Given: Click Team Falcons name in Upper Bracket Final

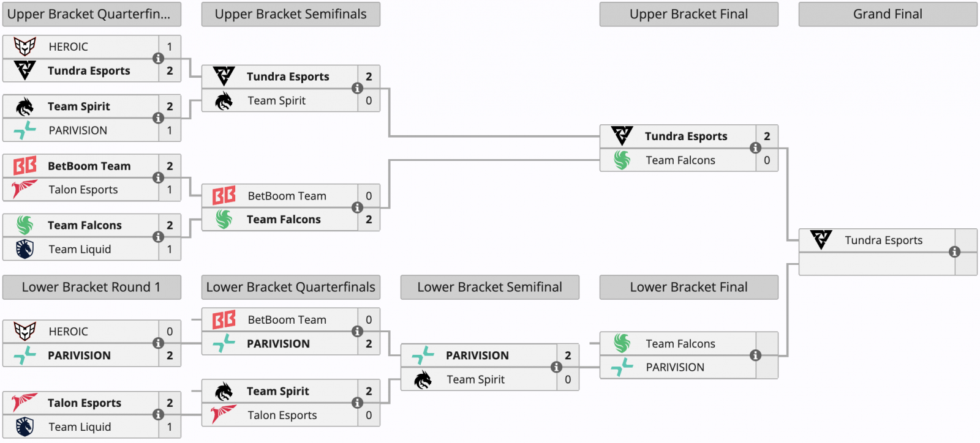Looking at the screenshot, I should [x=680, y=160].
